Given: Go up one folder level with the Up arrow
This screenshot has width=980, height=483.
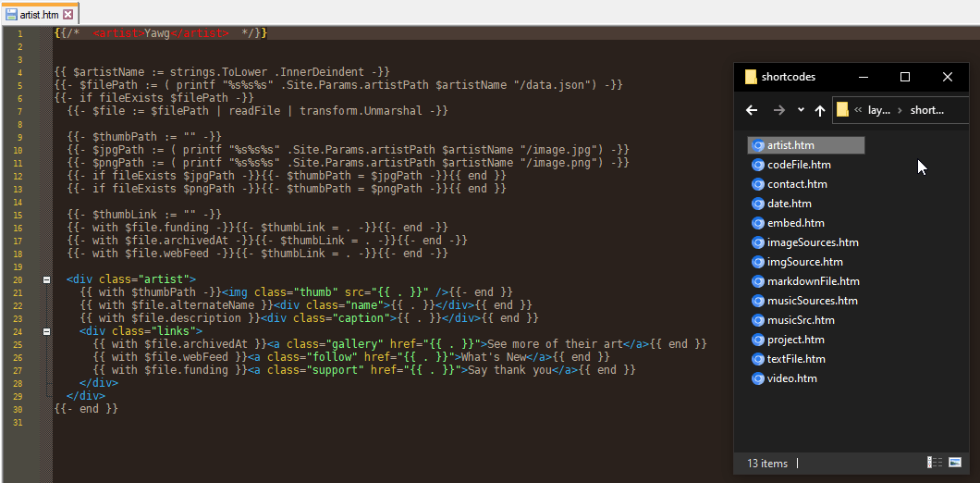Looking at the screenshot, I should point(820,110).
